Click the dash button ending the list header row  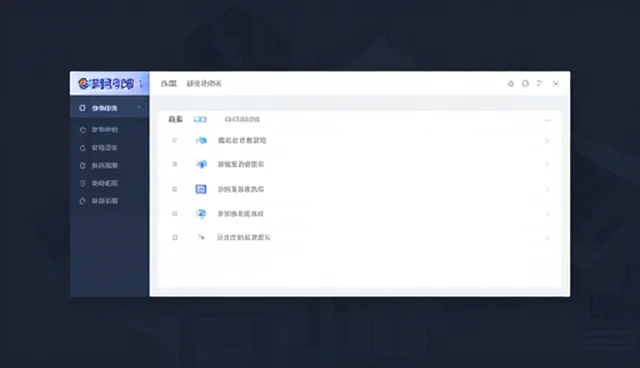[547, 120]
